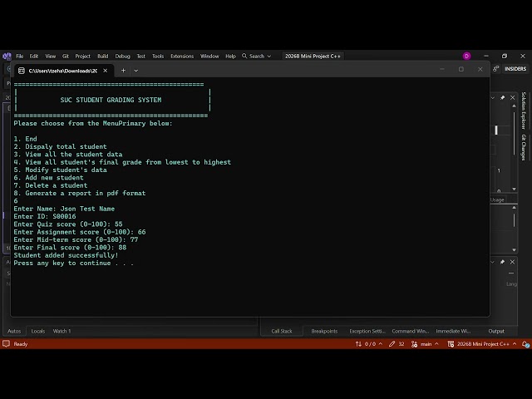Close the C:\Users terminal tab
The image size is (532, 399).
pyautogui.click(x=106, y=71)
